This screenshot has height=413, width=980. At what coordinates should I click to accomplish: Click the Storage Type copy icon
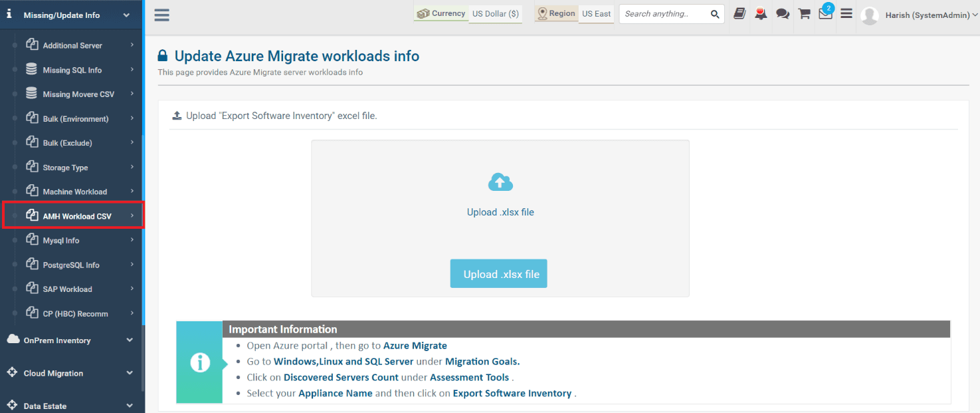coord(31,166)
